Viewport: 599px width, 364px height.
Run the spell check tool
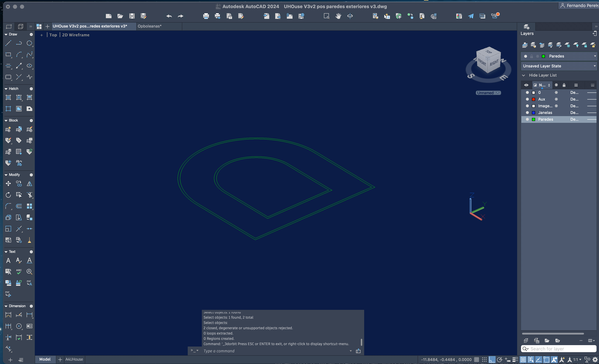click(19, 272)
